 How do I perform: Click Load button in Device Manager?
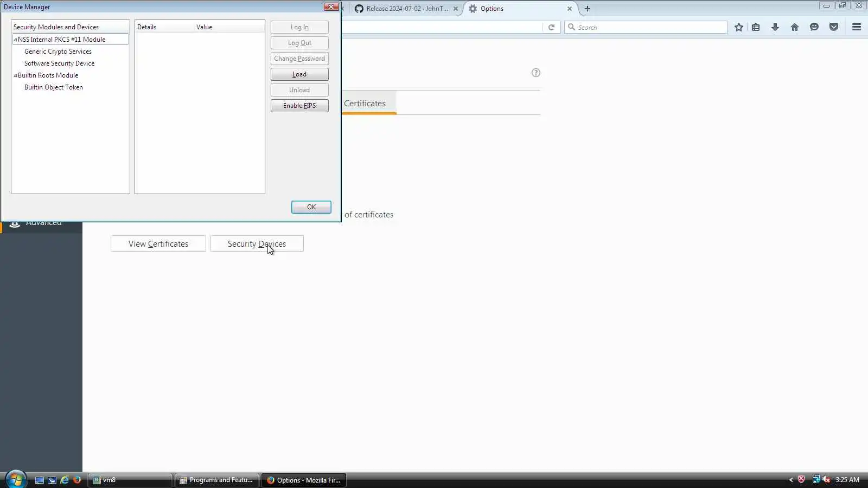click(299, 74)
